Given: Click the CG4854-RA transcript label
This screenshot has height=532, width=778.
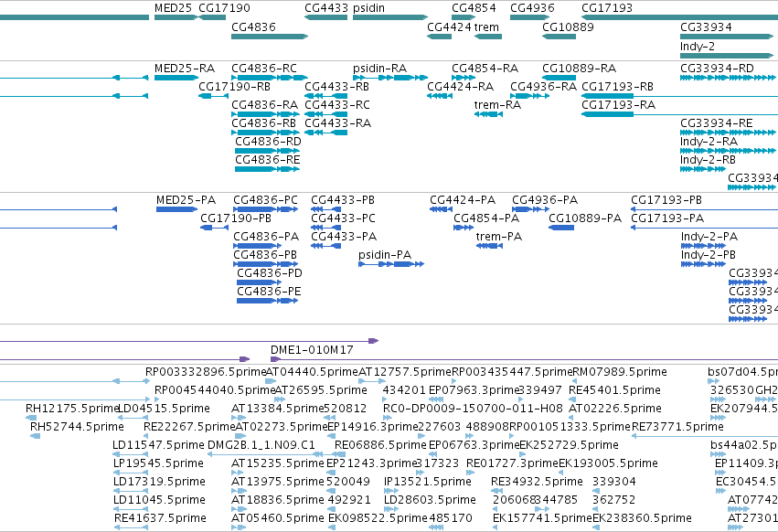Looking at the screenshot, I should tap(485, 69).
